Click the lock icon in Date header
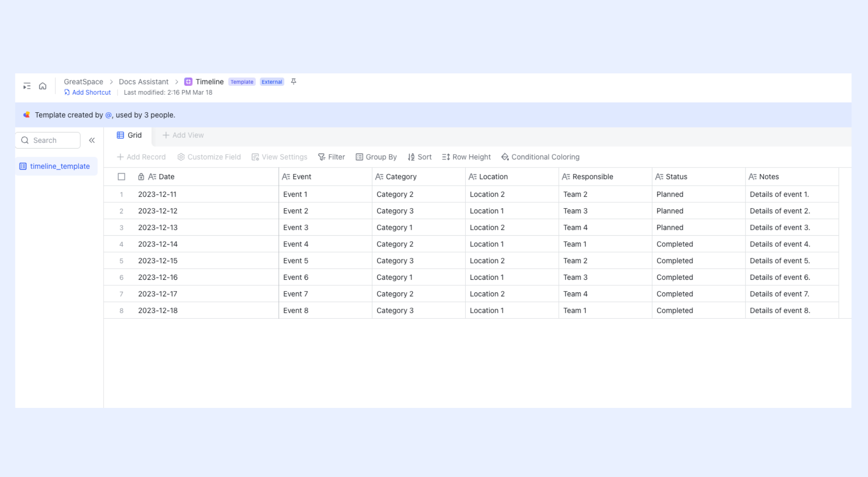Screen dimensions: 868x477 point(141,177)
